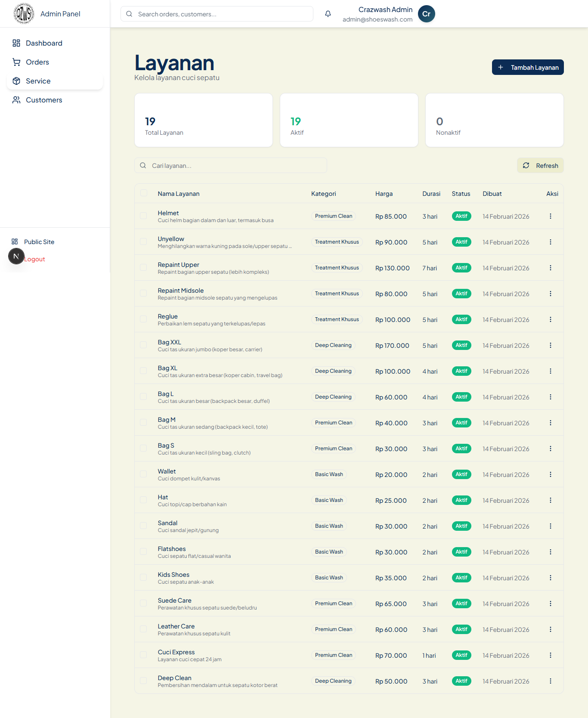This screenshot has height=718, width=588.
Task: Open actions menu for Bag M row
Action: [x=551, y=423]
